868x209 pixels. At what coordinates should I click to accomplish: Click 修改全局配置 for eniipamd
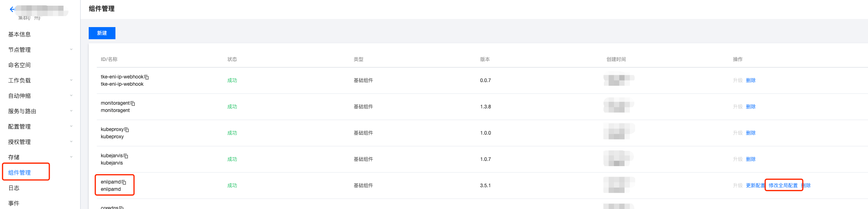[783, 186]
